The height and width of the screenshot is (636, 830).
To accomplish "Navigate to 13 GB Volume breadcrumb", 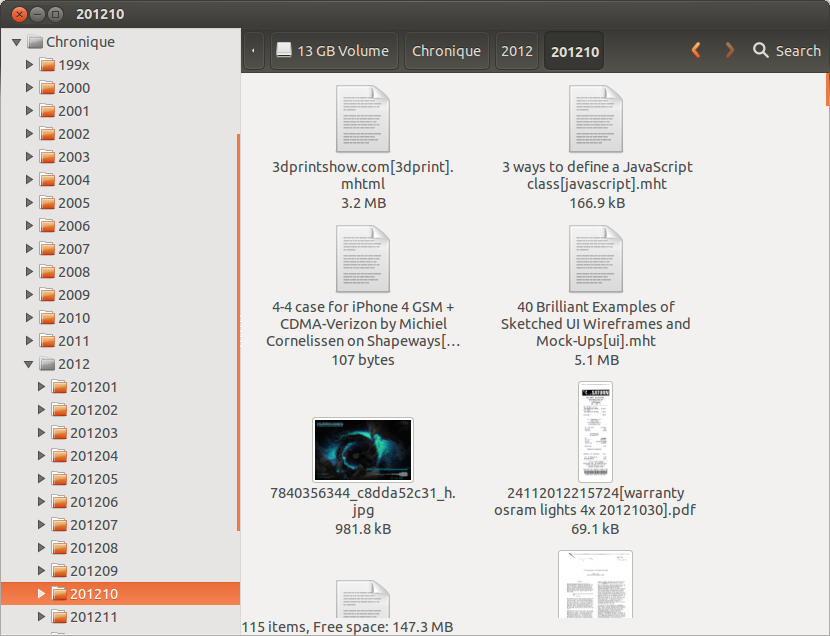I will point(333,51).
